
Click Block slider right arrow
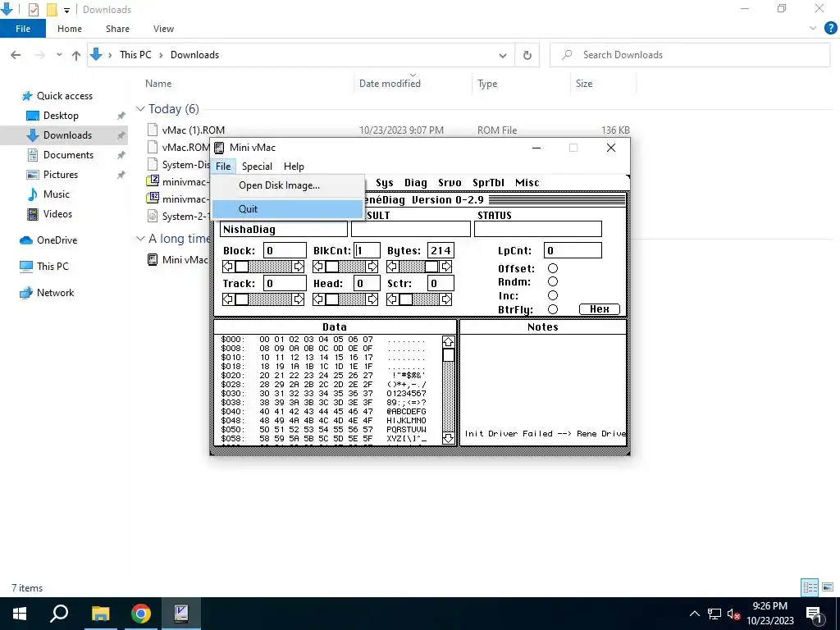[299, 267]
